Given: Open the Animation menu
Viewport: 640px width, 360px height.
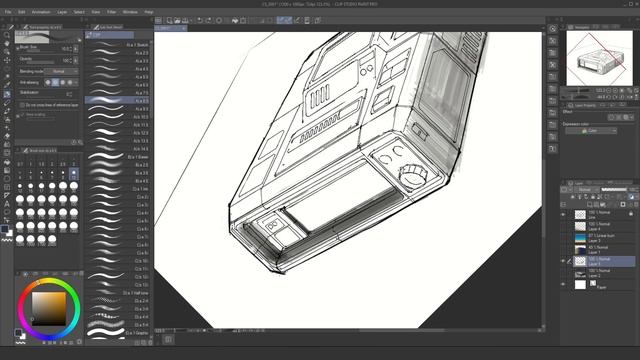Looking at the screenshot, I should click(x=41, y=12).
